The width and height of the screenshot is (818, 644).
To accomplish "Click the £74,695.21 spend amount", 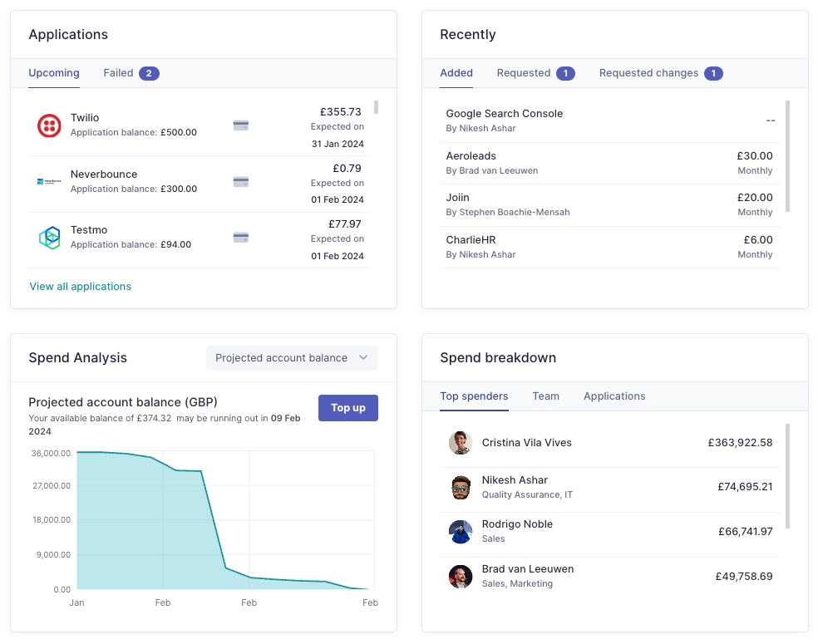I will [x=745, y=487].
